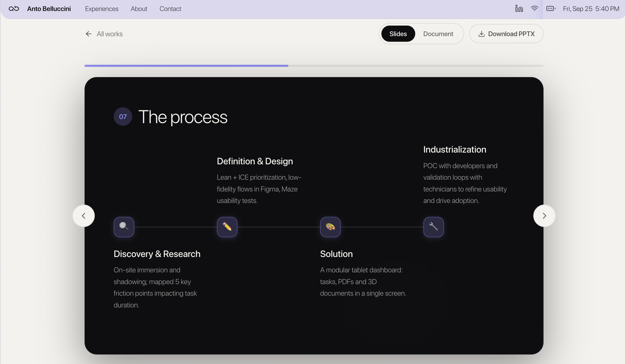Click the Anto Belluccini site name
This screenshot has height=364, width=625.
tap(49, 9)
